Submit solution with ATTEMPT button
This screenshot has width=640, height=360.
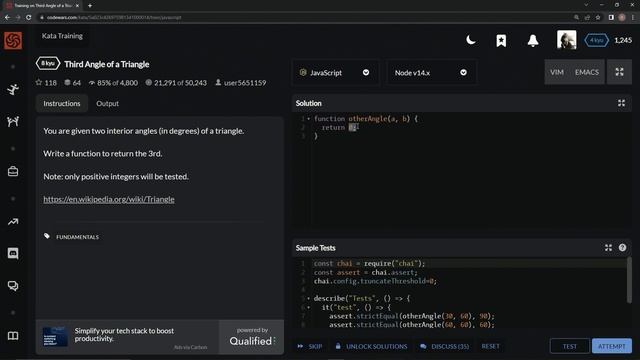tap(611, 346)
